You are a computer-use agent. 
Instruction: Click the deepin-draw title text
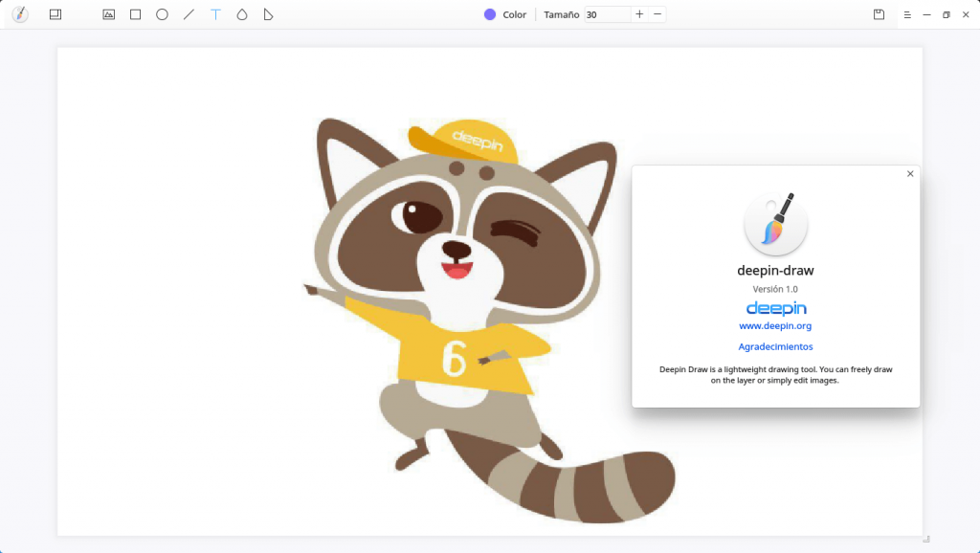coord(775,271)
